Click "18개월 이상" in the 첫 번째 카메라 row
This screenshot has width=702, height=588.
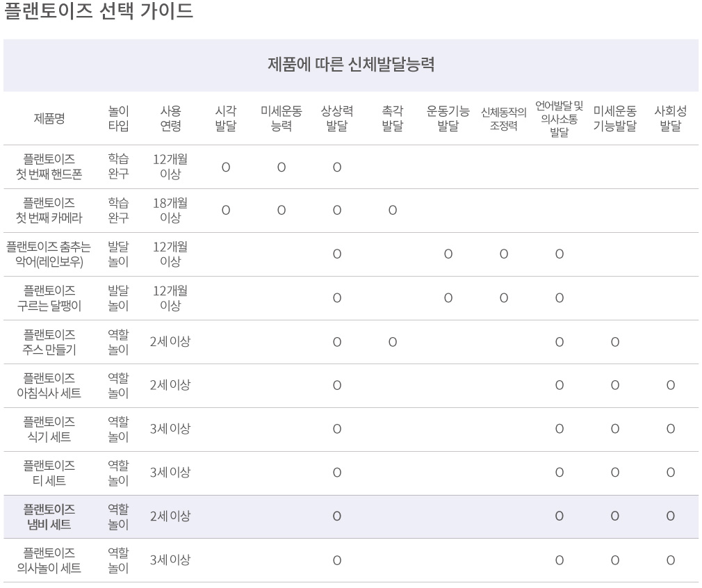click(170, 210)
